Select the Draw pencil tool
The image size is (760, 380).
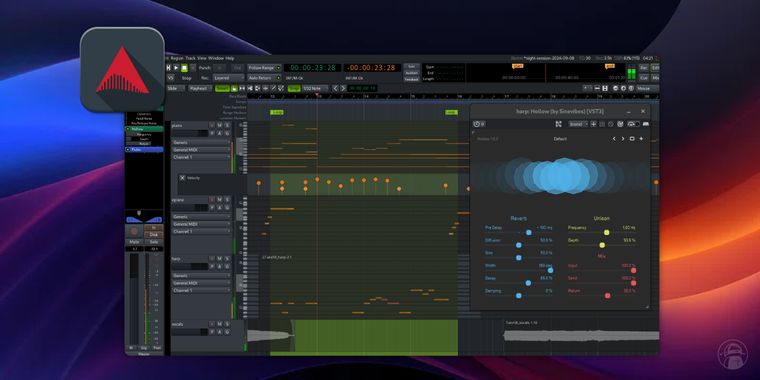[274, 88]
